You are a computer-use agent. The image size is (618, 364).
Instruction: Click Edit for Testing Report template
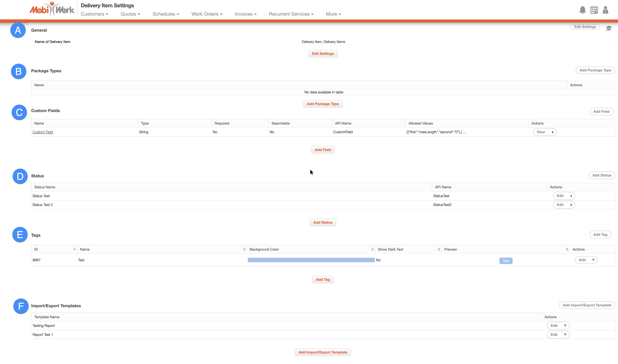pos(554,326)
